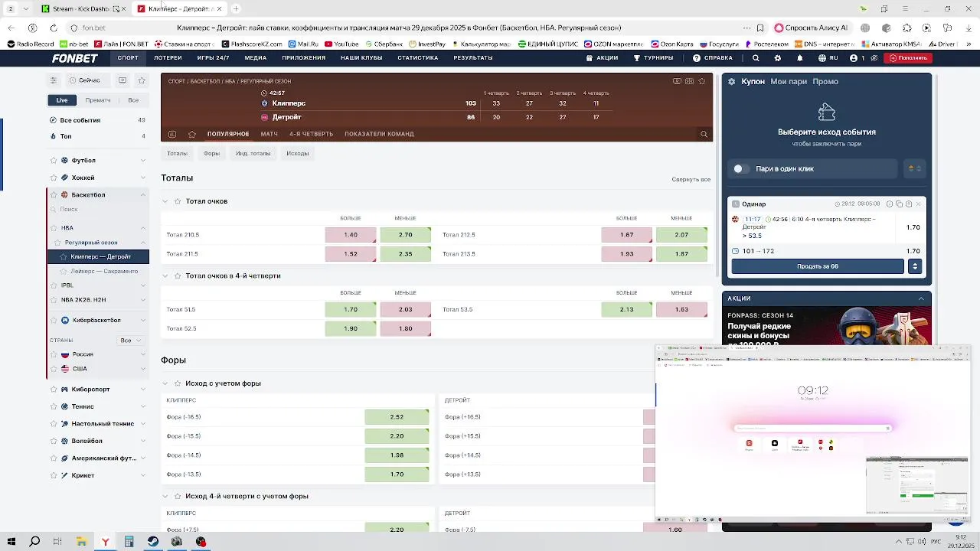This screenshot has height=551, width=980.
Task: Collapse the Исход с учетом форы chevron
Action: pyautogui.click(x=165, y=383)
